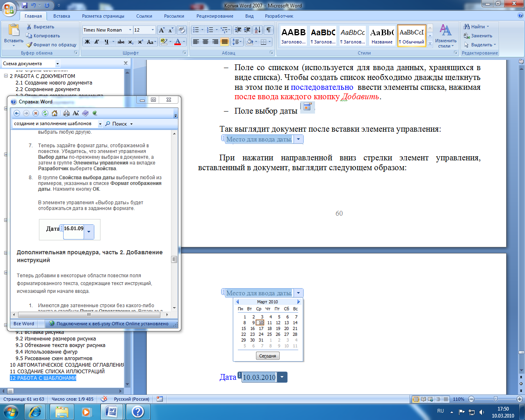The width and height of the screenshot is (525, 420).
Task: Cut selection with Вырезать
Action: pyautogui.click(x=40, y=27)
